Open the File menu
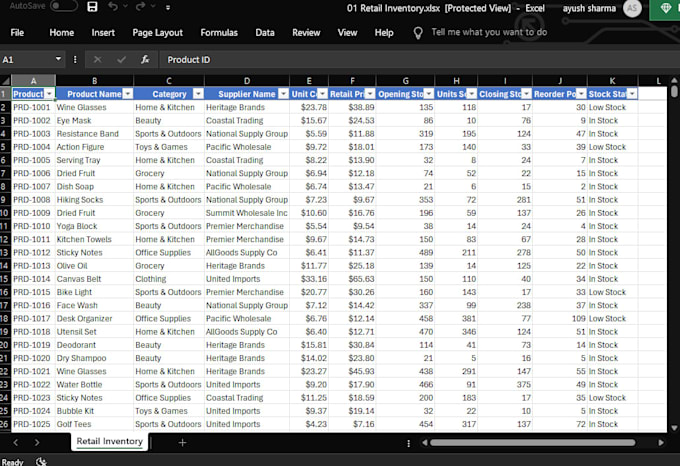Screen dimensions: 680x466 coord(17,33)
